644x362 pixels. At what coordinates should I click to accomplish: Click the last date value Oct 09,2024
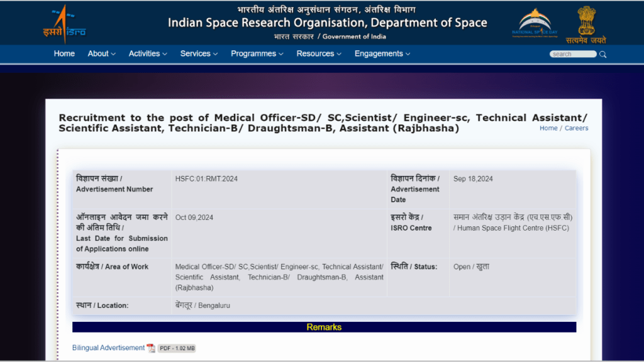click(x=194, y=217)
